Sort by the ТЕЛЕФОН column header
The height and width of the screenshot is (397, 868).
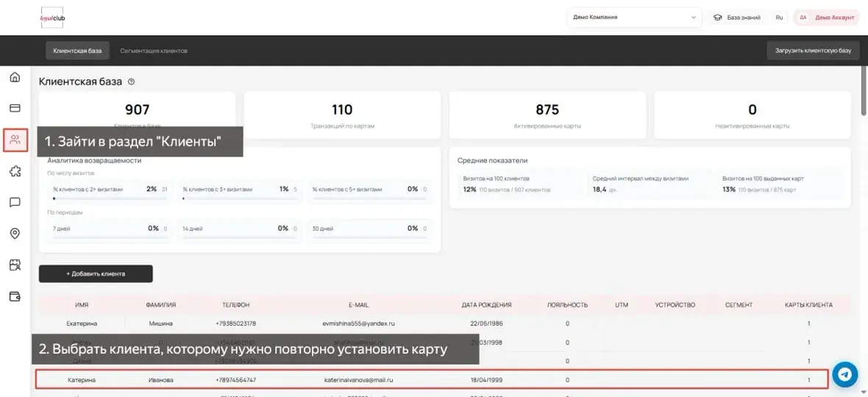click(236, 304)
